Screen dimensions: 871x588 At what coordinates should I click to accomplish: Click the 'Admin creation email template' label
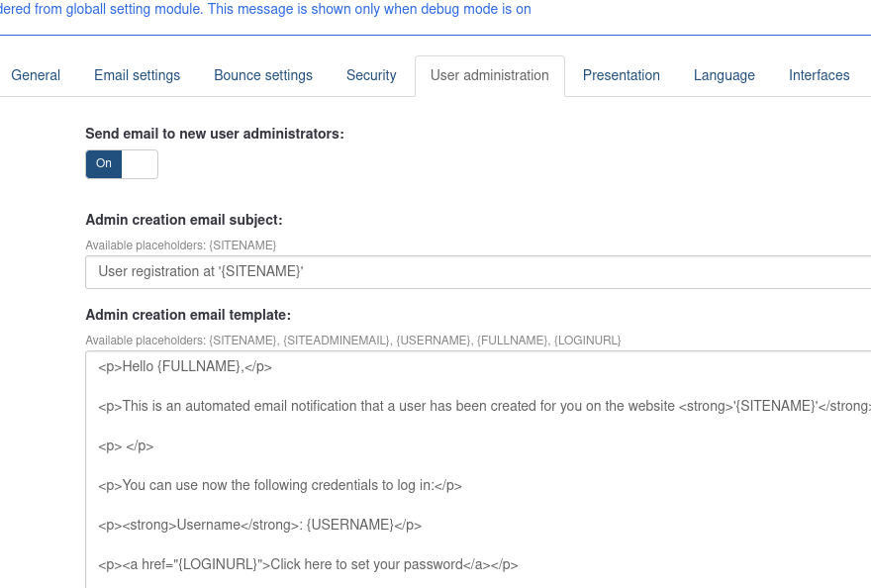tap(188, 315)
